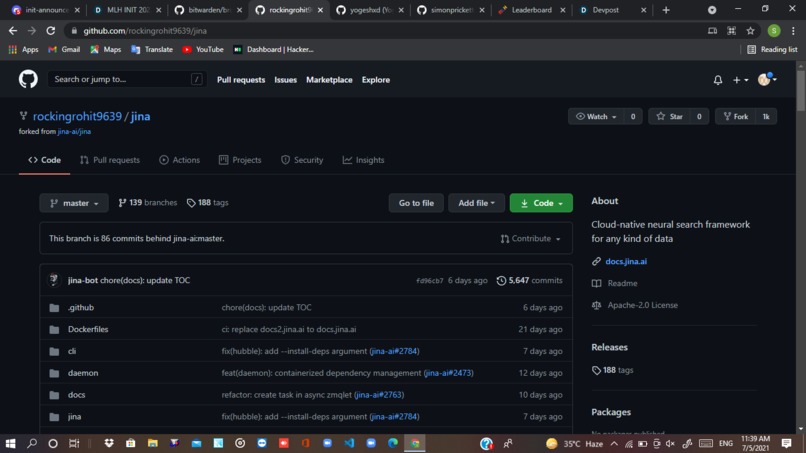Open a new browser tab
Screen dimensions: 806x453
[x=666, y=10]
